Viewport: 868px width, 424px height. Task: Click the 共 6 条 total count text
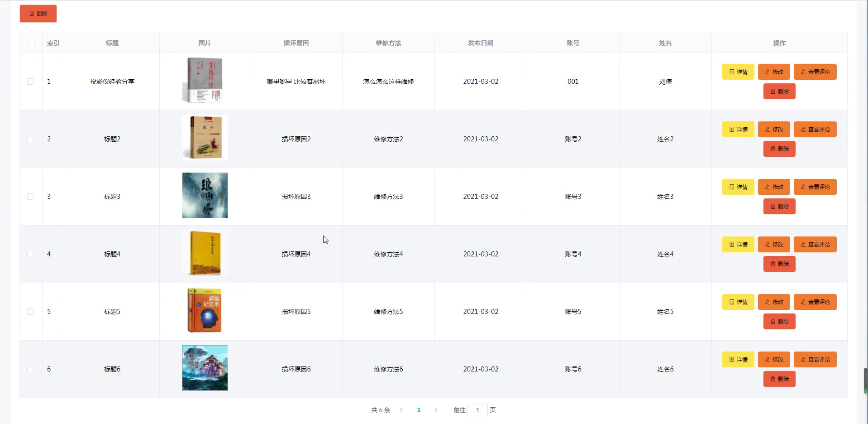(x=381, y=410)
